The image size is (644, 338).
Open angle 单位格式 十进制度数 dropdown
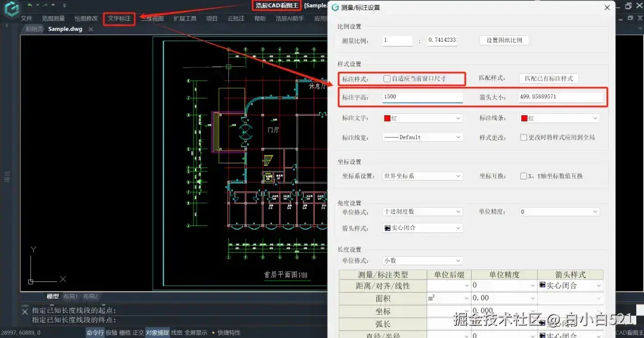(423, 212)
